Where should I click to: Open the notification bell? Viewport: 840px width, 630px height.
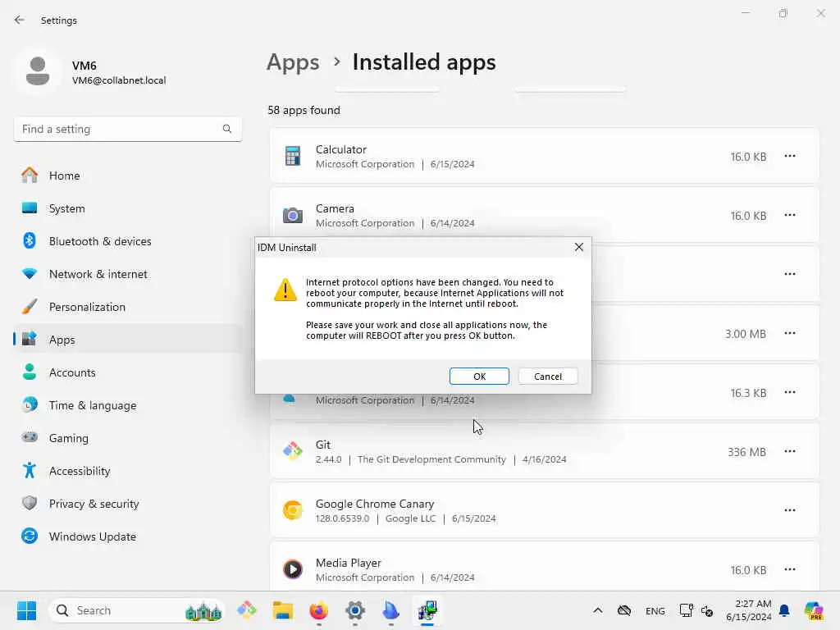(x=784, y=610)
